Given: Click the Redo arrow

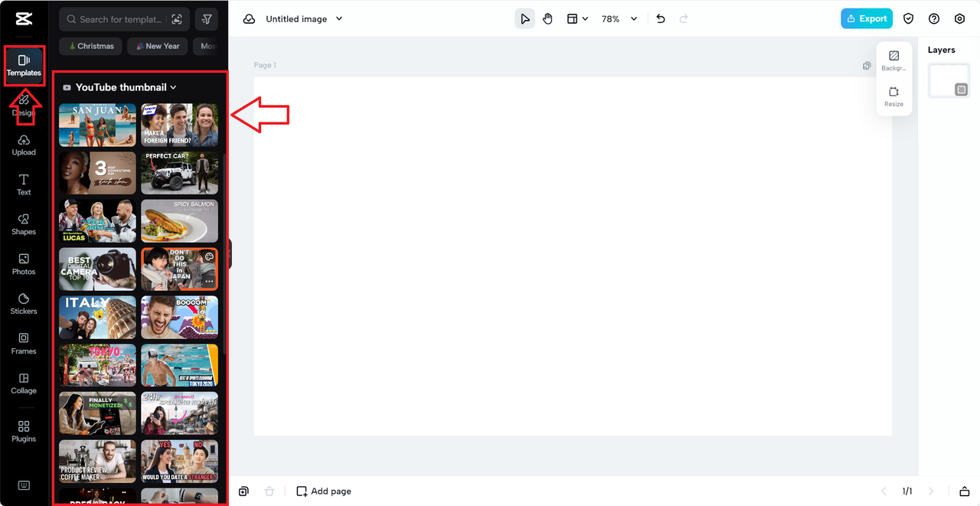Looking at the screenshot, I should (684, 19).
